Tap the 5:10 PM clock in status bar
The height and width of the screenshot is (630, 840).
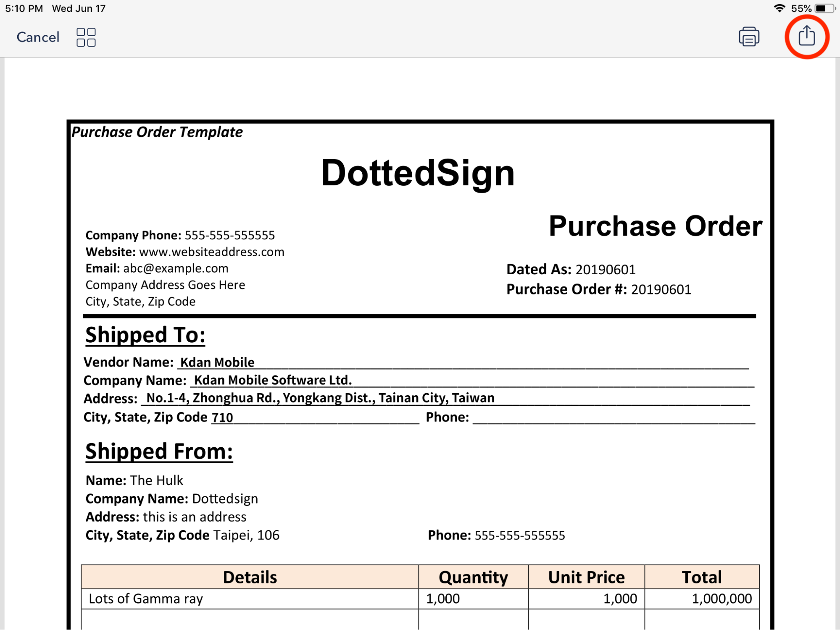point(24,8)
